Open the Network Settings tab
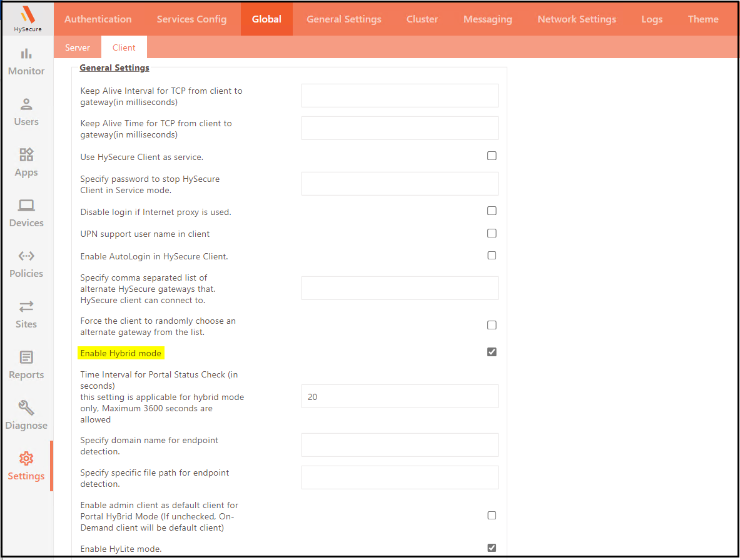740x560 pixels. (577, 19)
